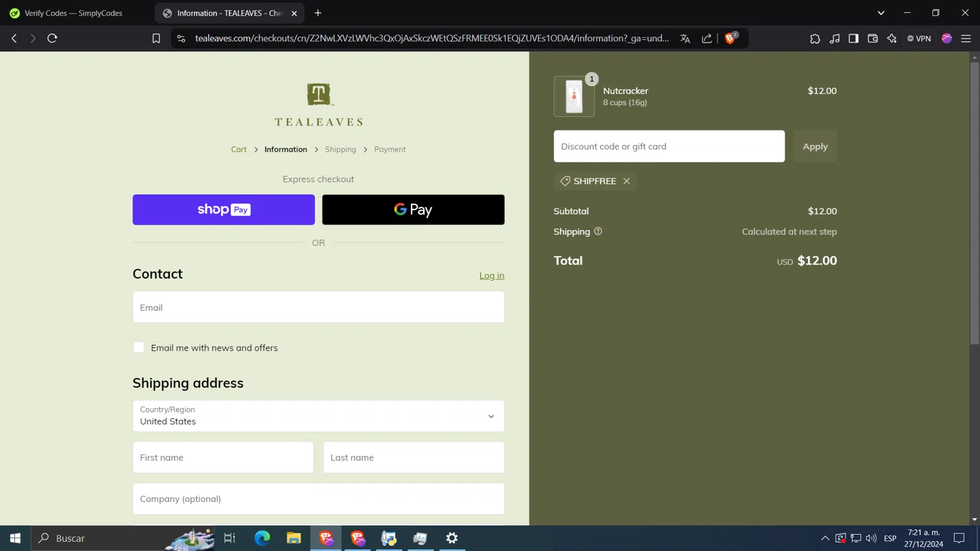Open Brave Shields icon

731,38
